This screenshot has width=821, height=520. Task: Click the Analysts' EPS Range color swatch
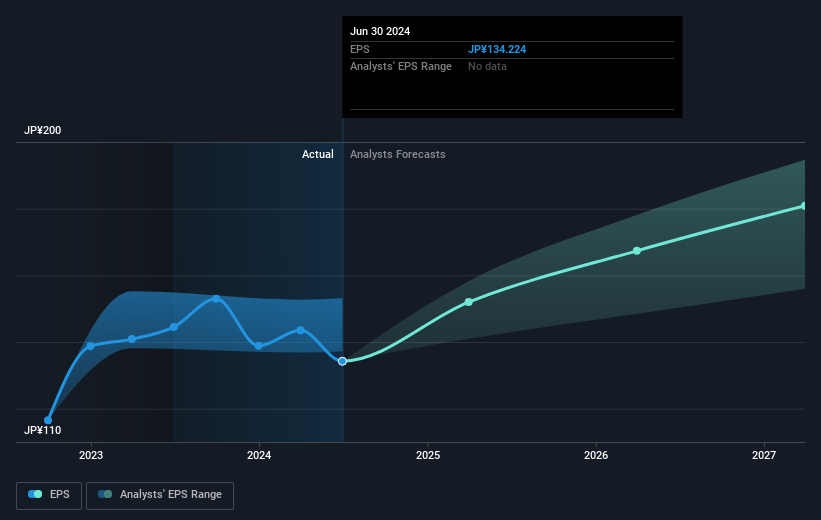pyautogui.click(x=105, y=494)
